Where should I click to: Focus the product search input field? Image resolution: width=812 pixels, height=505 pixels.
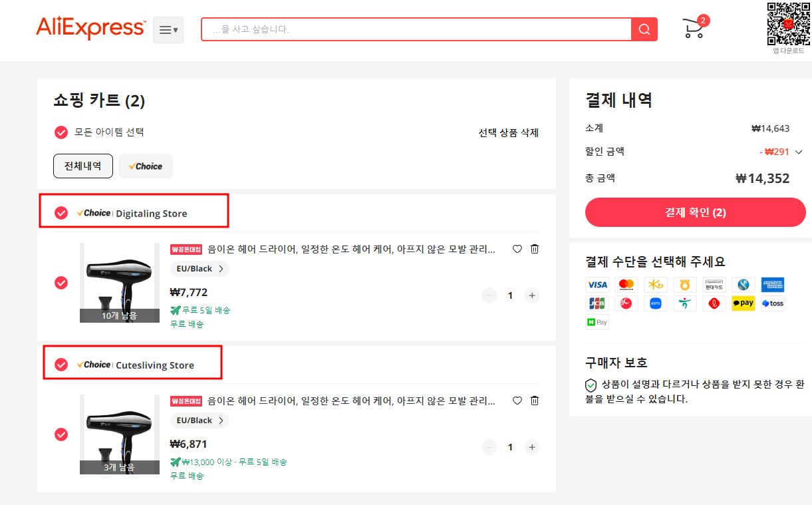[416, 29]
